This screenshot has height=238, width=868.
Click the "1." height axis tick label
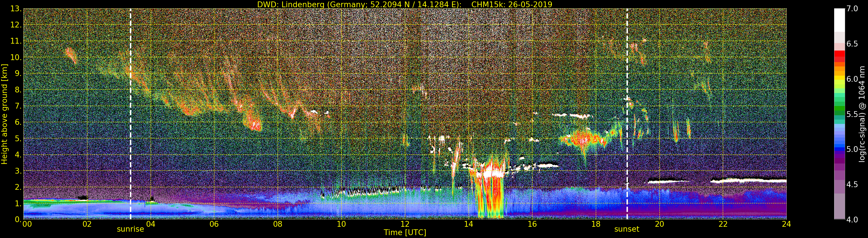pyautogui.click(x=18, y=203)
